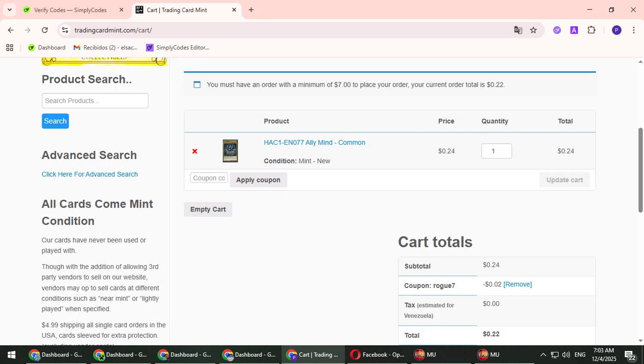Go forward to next page
This screenshot has height=364, width=644.
(x=27, y=30)
